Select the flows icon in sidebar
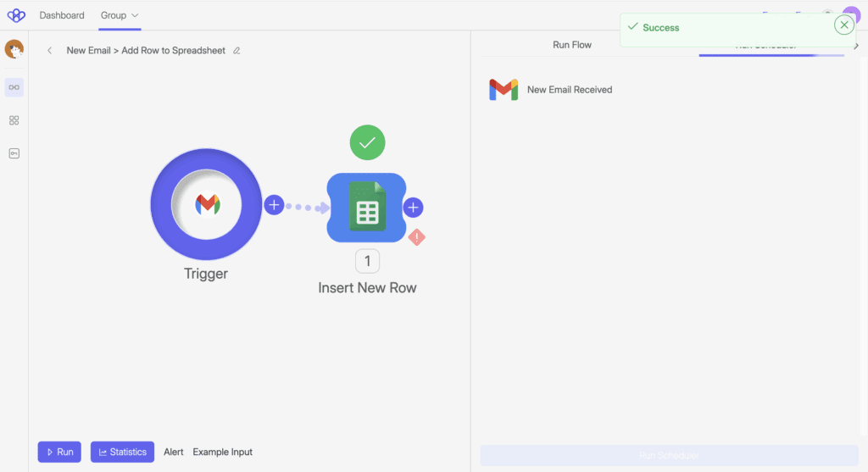The height and width of the screenshot is (472, 868). point(14,86)
